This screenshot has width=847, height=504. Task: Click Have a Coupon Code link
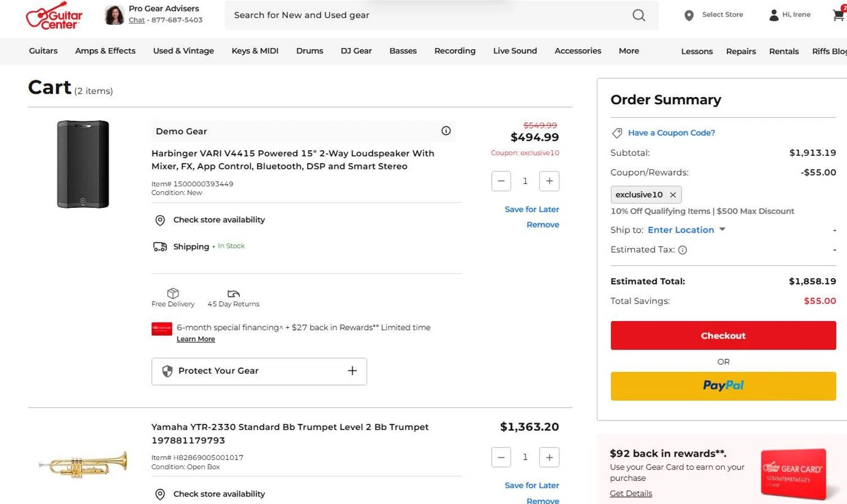point(671,133)
